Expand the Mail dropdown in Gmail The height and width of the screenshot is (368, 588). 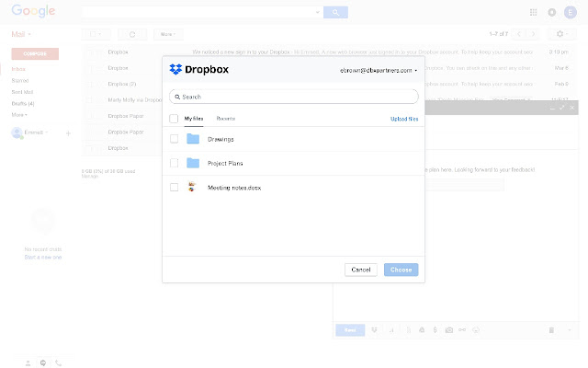pyautogui.click(x=21, y=34)
